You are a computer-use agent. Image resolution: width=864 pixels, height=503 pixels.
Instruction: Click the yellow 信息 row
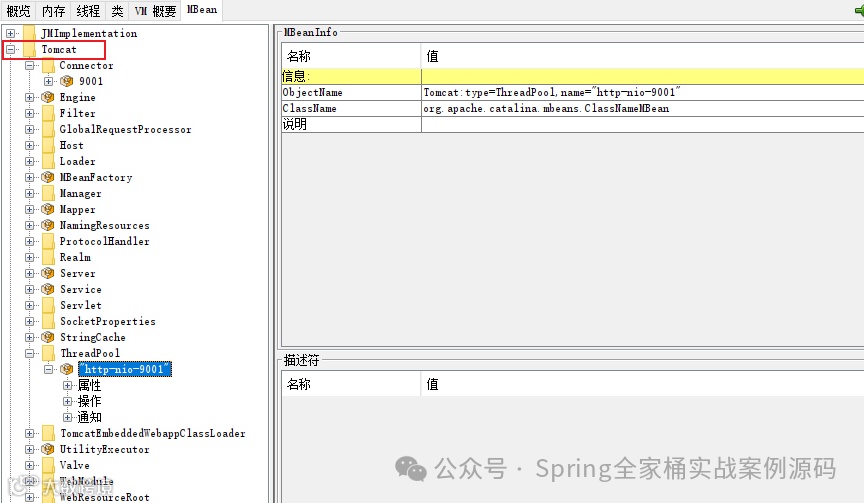click(573, 77)
